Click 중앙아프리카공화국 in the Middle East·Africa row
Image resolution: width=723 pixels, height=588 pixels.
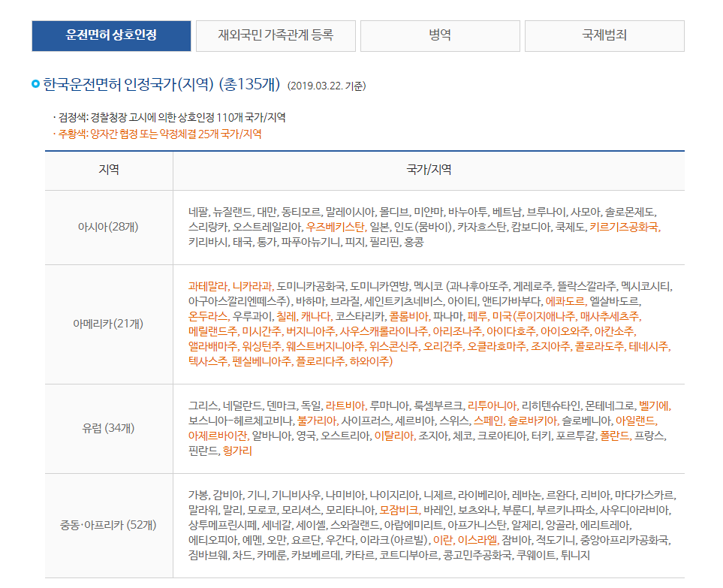(625, 540)
